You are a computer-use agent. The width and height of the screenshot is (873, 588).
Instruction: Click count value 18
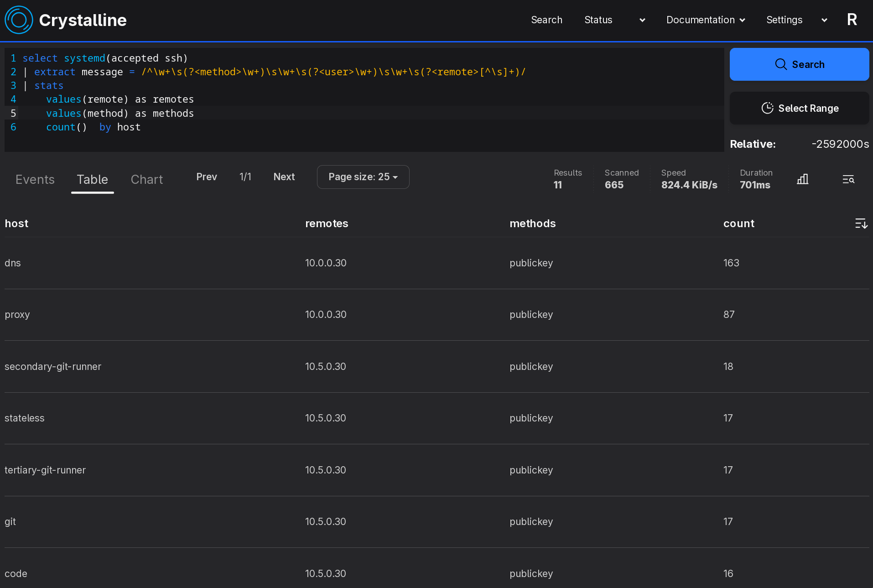(728, 366)
